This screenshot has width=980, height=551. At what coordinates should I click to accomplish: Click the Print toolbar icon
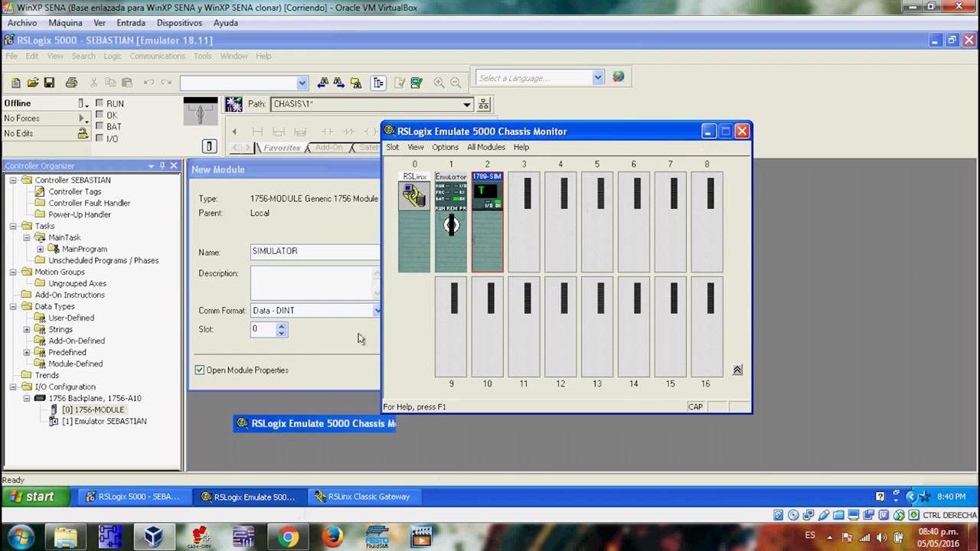tap(71, 83)
